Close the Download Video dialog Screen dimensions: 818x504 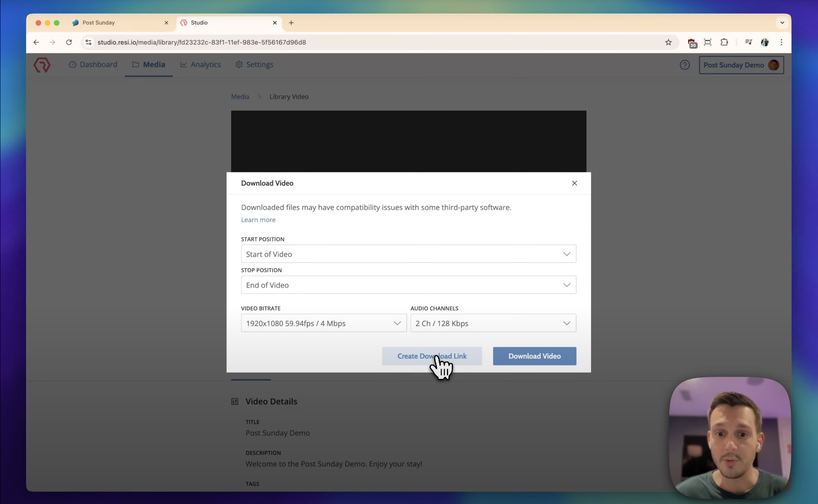[x=574, y=183]
